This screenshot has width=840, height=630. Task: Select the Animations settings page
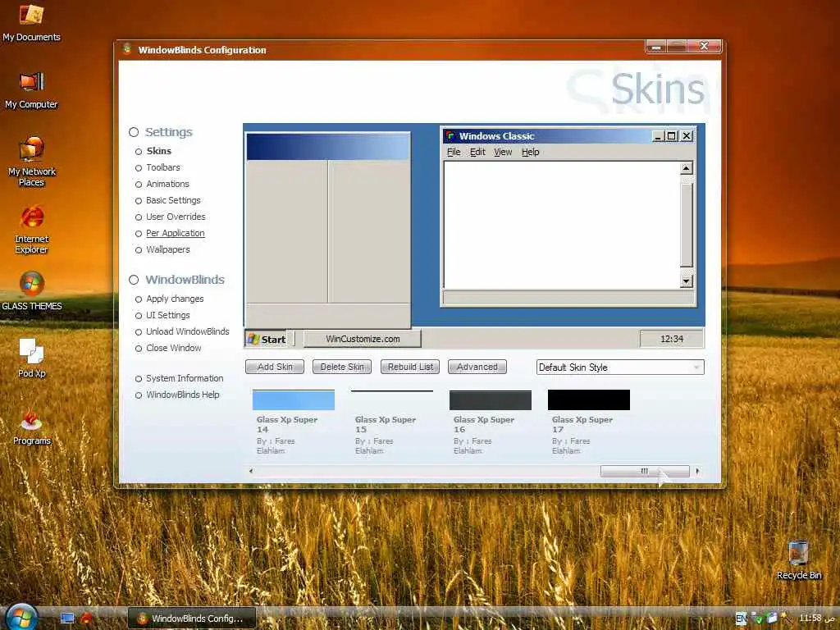pyautogui.click(x=167, y=184)
